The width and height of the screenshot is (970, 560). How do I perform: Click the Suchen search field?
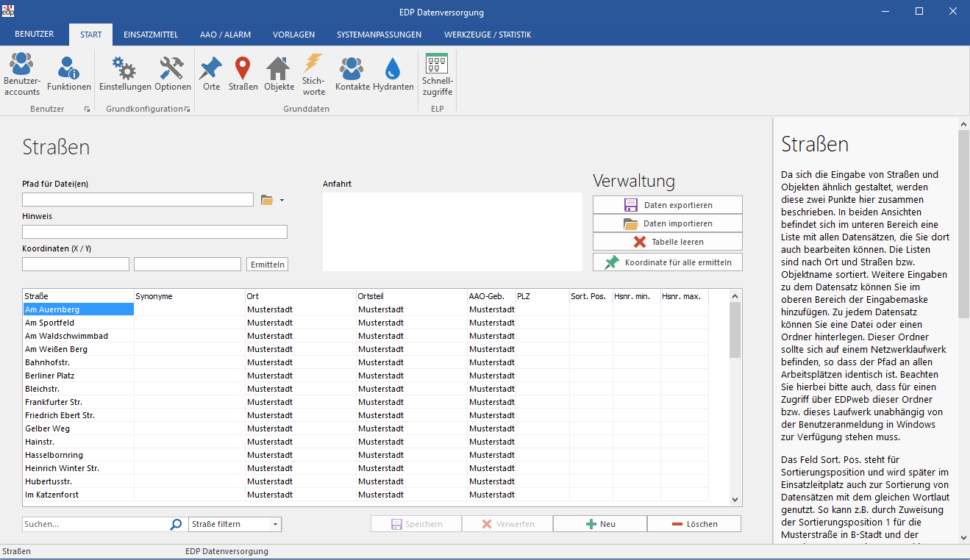(x=96, y=525)
